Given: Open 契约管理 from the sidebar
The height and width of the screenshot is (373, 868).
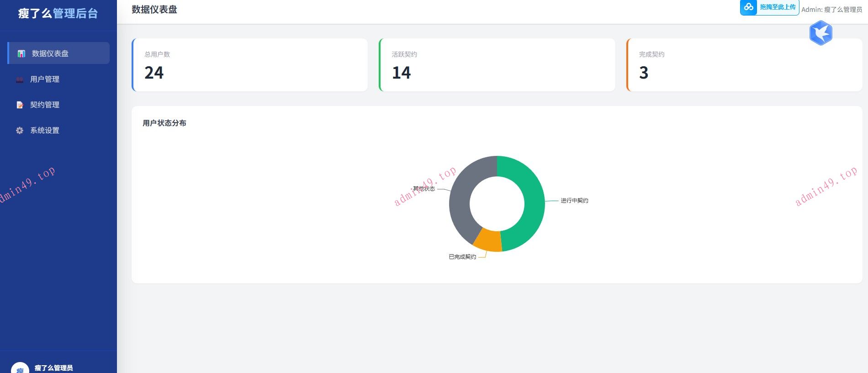Looking at the screenshot, I should point(45,105).
